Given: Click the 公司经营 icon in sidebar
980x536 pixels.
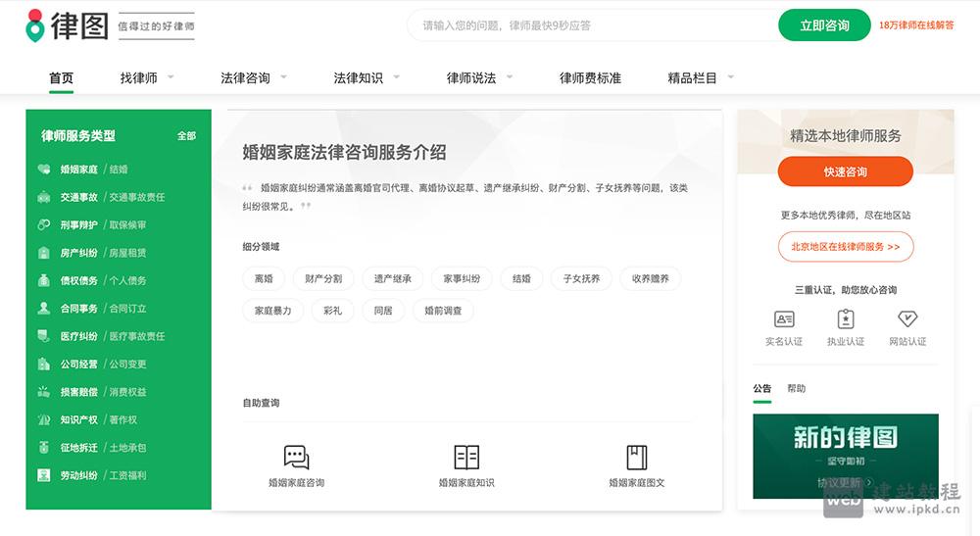Looking at the screenshot, I should click(x=44, y=365).
